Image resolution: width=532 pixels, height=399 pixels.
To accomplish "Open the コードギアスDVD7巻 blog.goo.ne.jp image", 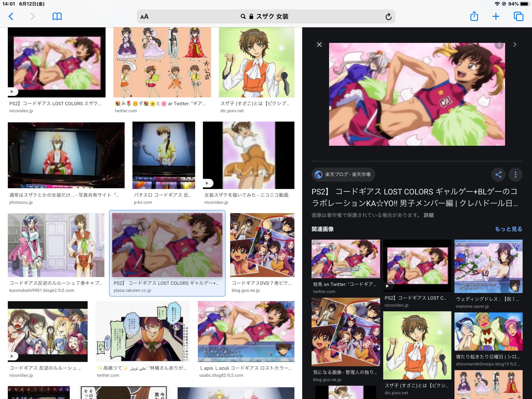I will click(x=262, y=245).
